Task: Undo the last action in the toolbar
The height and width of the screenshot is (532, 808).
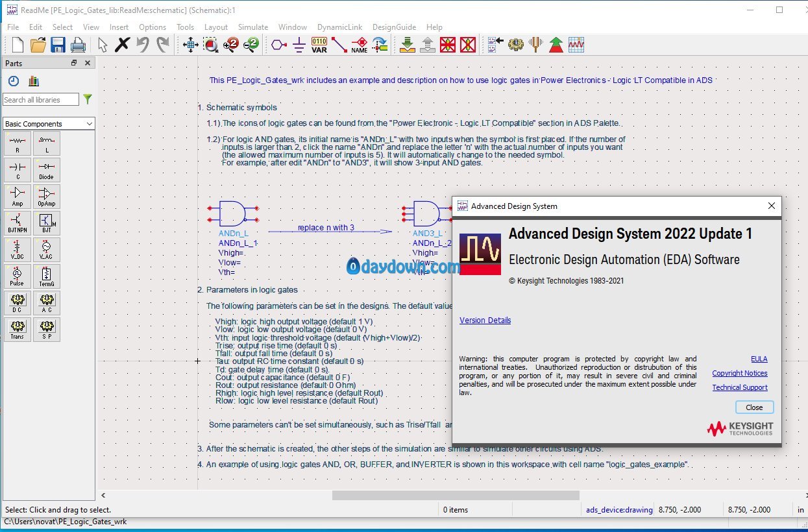Action: pyautogui.click(x=142, y=45)
